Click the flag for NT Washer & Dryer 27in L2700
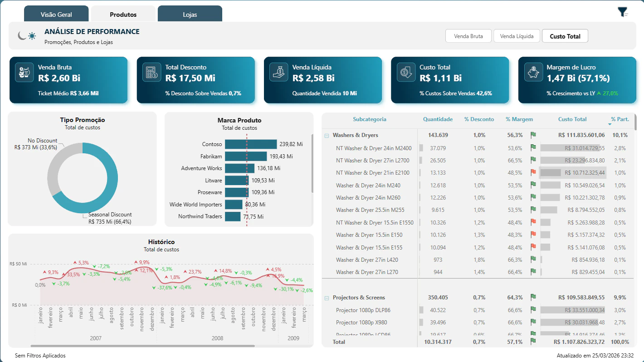Viewport: 644px width, 362px height. (x=533, y=160)
